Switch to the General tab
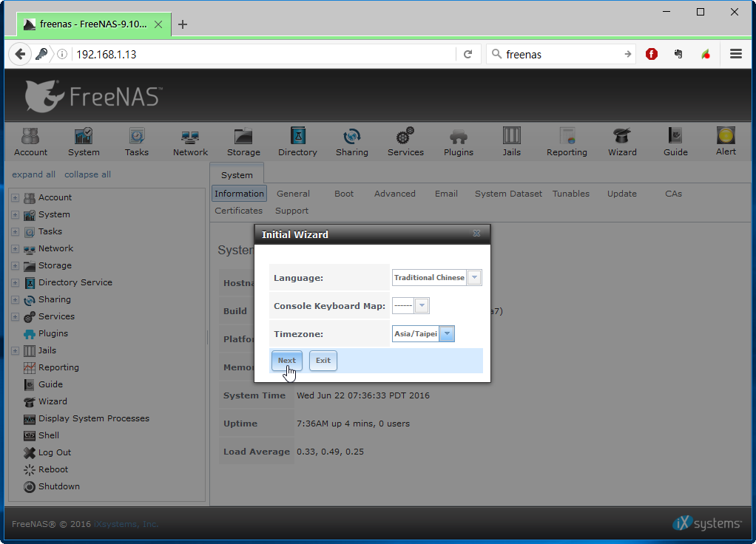The image size is (756, 544). point(293,194)
